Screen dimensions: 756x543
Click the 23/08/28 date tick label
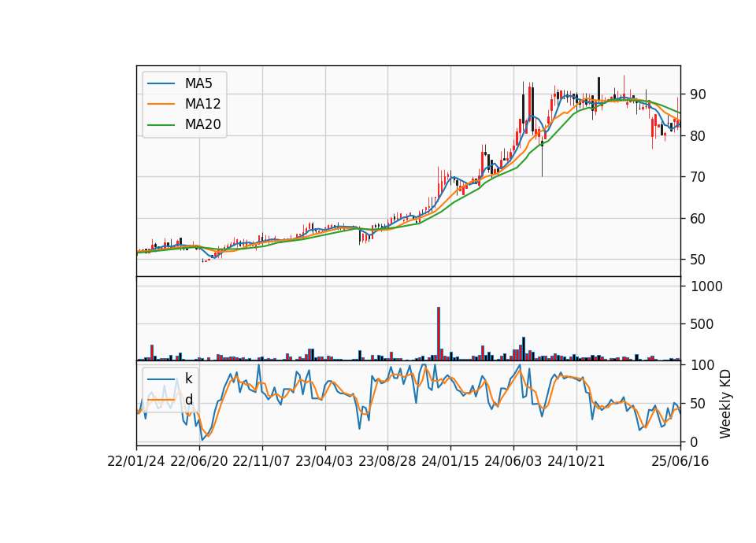click(387, 462)
